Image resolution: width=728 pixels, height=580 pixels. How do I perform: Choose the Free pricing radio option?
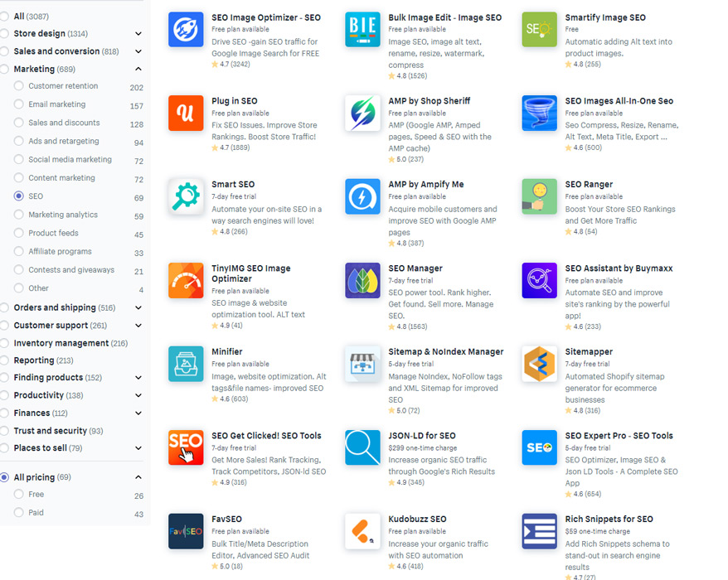(18, 494)
